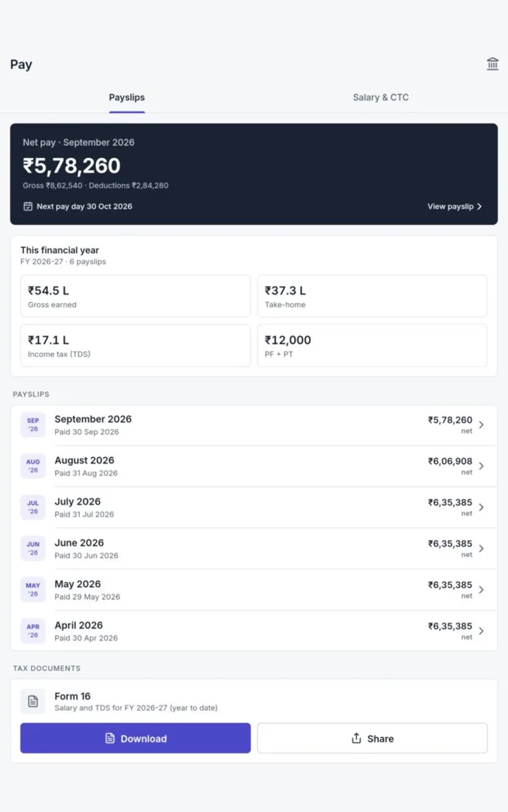This screenshot has width=508, height=812.
Task: Click the Gross and Deductions summary line
Action: pyautogui.click(x=95, y=185)
